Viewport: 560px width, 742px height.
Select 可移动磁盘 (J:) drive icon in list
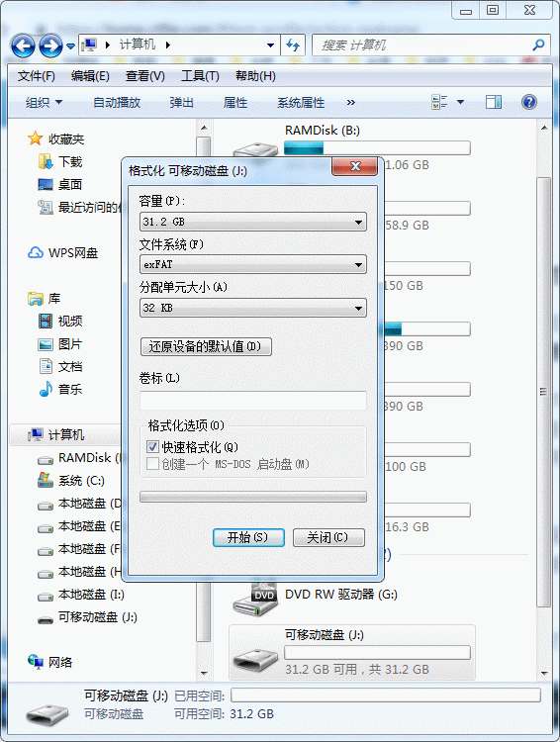255,658
